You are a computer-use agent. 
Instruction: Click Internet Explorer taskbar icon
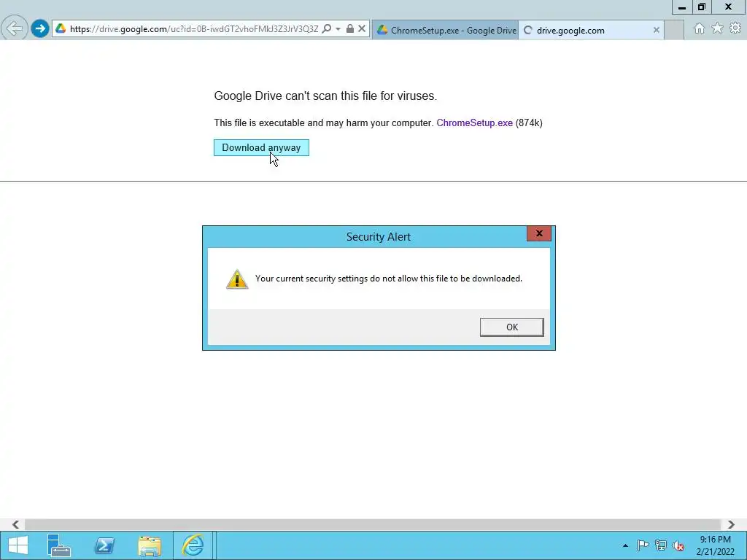click(x=193, y=545)
